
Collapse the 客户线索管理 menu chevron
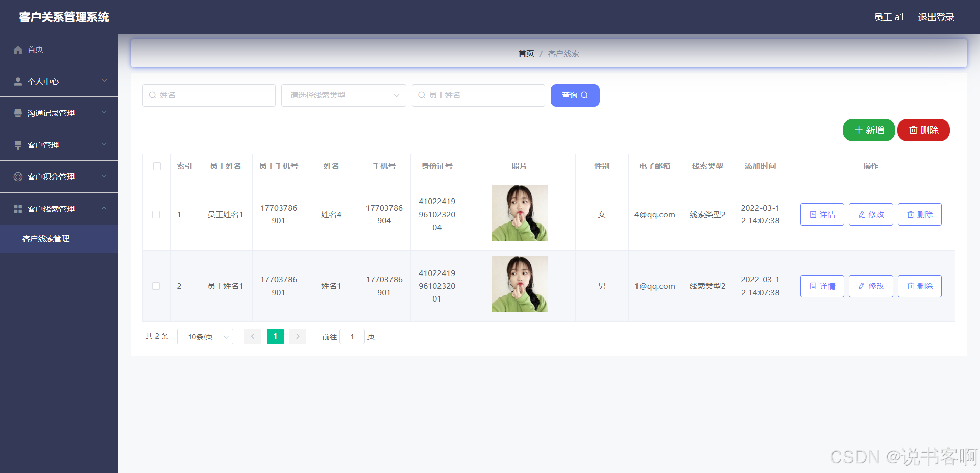(104, 208)
